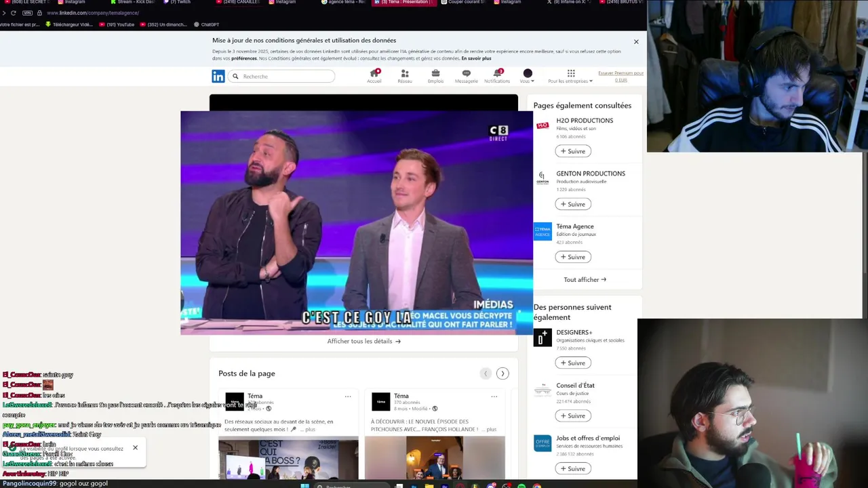Screen dimensions: 868x488
Task: Expand Pour les entreprises menu
Action: click(570, 76)
